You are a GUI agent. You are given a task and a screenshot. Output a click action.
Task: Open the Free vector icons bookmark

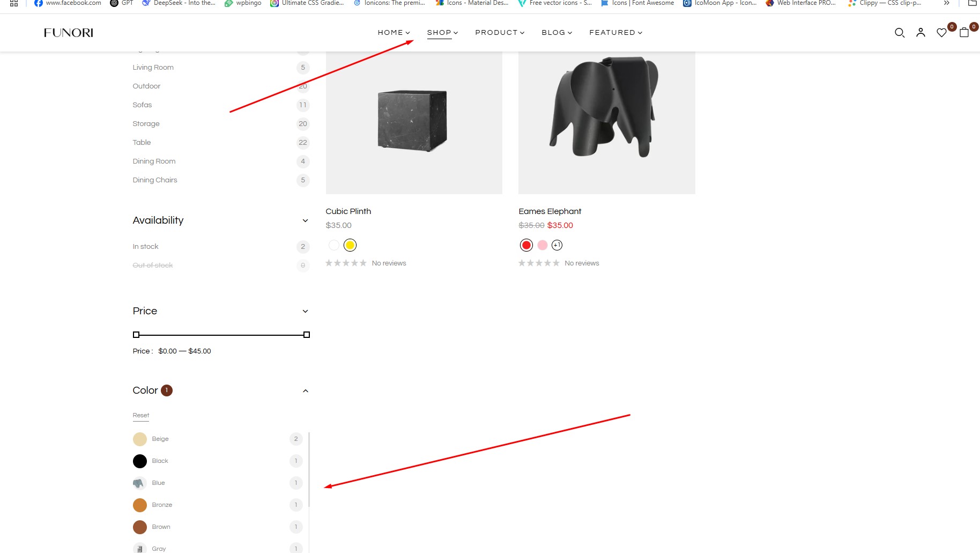click(555, 3)
